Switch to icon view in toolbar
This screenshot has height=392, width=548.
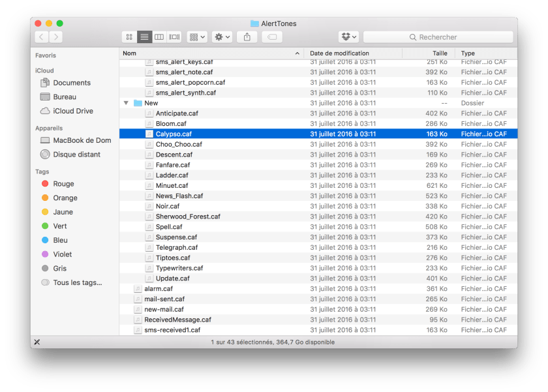pyautogui.click(x=129, y=37)
